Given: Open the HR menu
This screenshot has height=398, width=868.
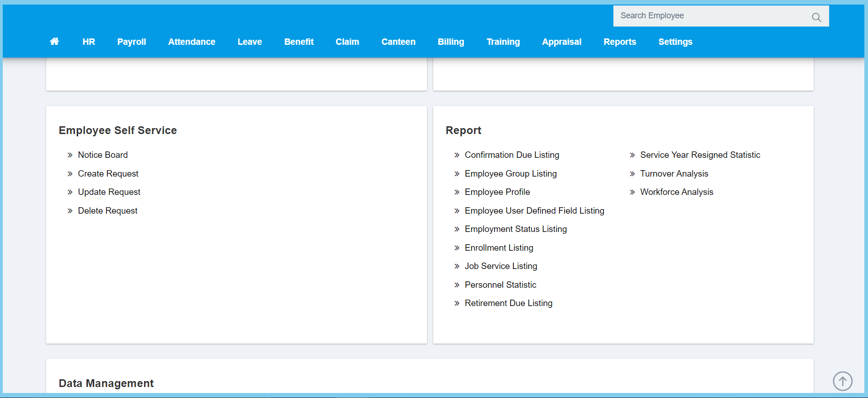Looking at the screenshot, I should [89, 42].
